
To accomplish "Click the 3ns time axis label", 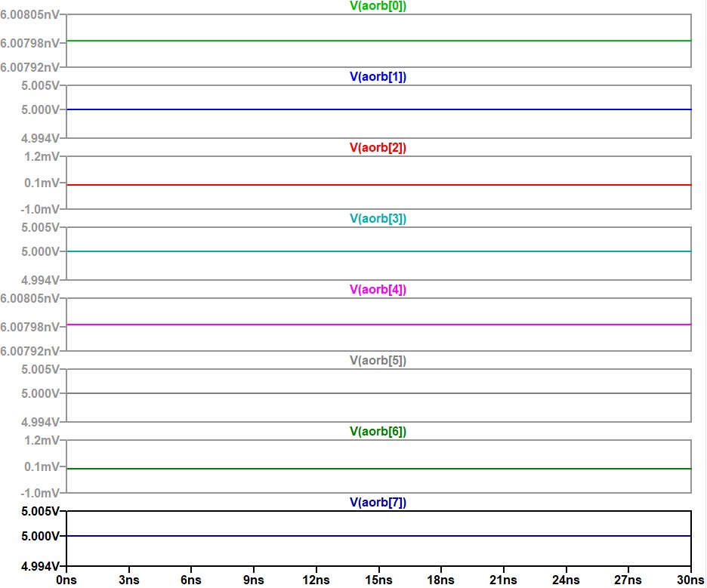I will tap(129, 580).
